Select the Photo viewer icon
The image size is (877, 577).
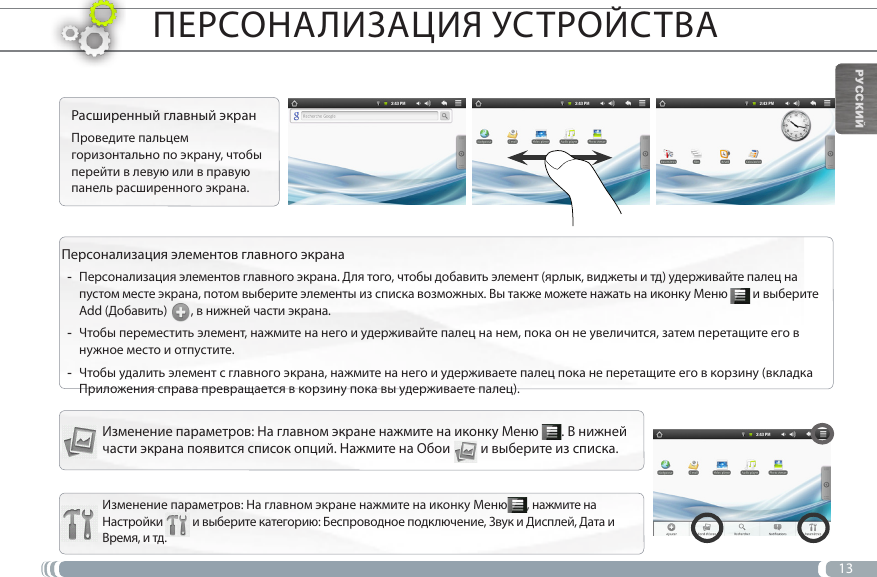click(x=778, y=464)
